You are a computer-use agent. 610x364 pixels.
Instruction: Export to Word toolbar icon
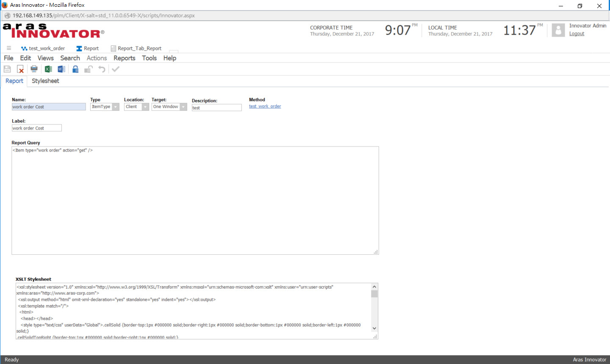tap(61, 69)
